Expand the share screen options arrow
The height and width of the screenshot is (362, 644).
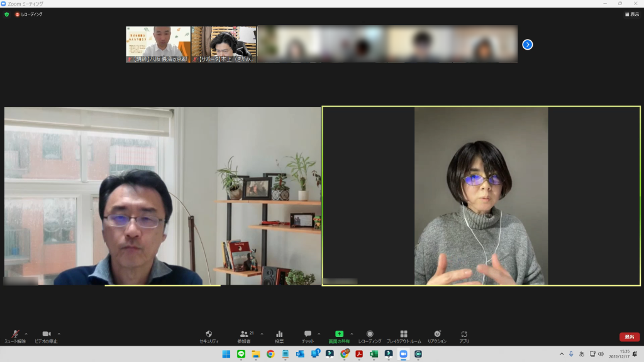[352, 334]
